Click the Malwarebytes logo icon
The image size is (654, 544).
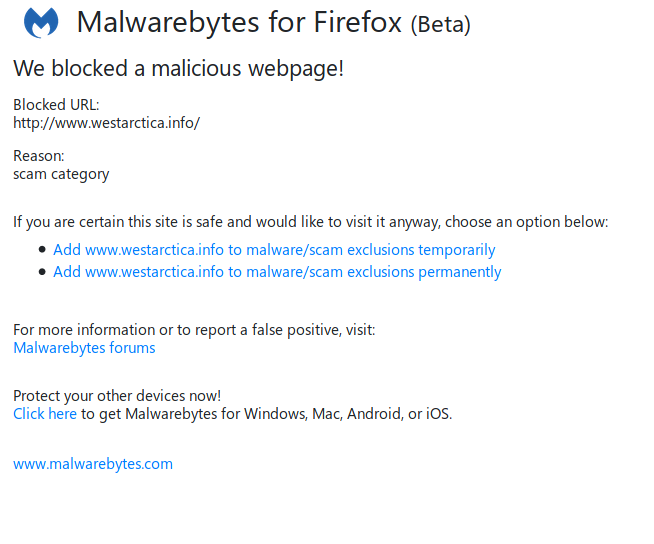(x=40, y=23)
